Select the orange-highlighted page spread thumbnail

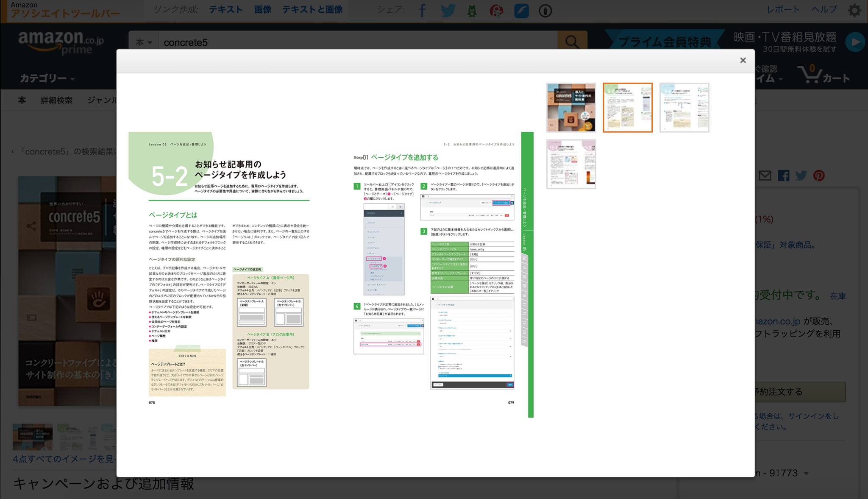[628, 108]
